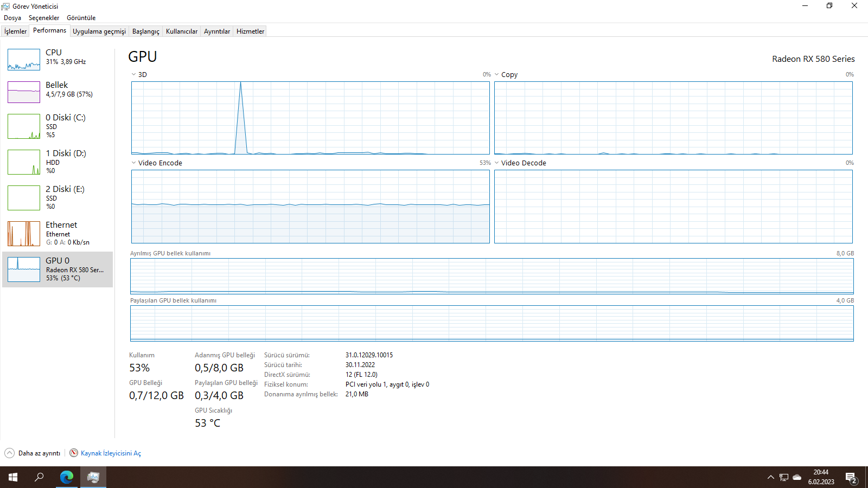Click the Video Encode usage graph
Screen dimensions: 868x488
click(x=310, y=207)
